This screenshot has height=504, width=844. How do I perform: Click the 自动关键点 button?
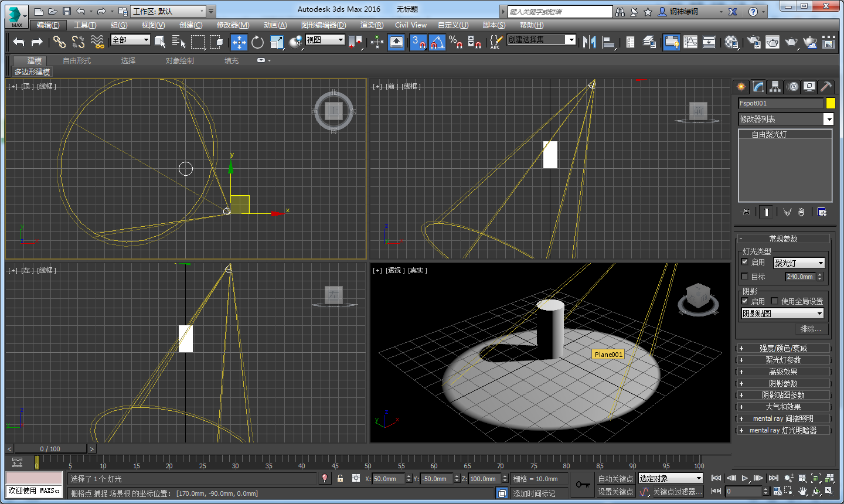(x=615, y=479)
